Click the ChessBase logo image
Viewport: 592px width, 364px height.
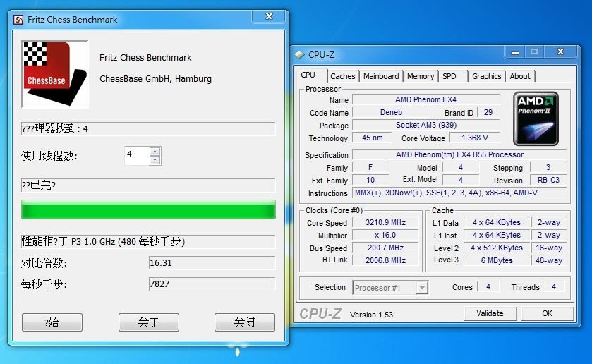coord(55,74)
